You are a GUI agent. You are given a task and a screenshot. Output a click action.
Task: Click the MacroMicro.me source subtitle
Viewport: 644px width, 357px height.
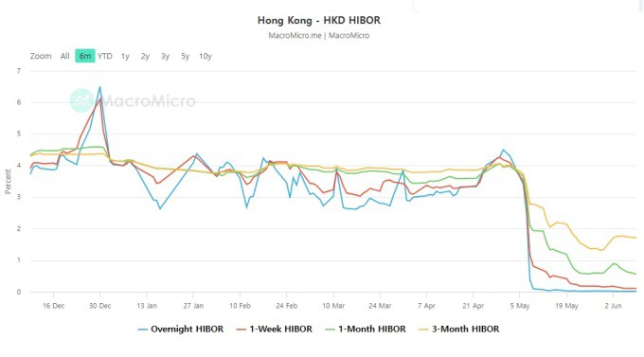click(x=319, y=35)
